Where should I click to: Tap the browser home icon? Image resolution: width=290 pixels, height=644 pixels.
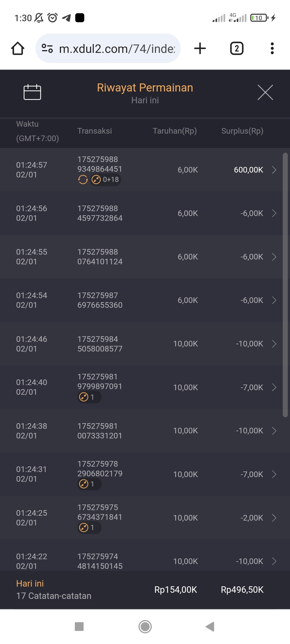click(x=18, y=49)
